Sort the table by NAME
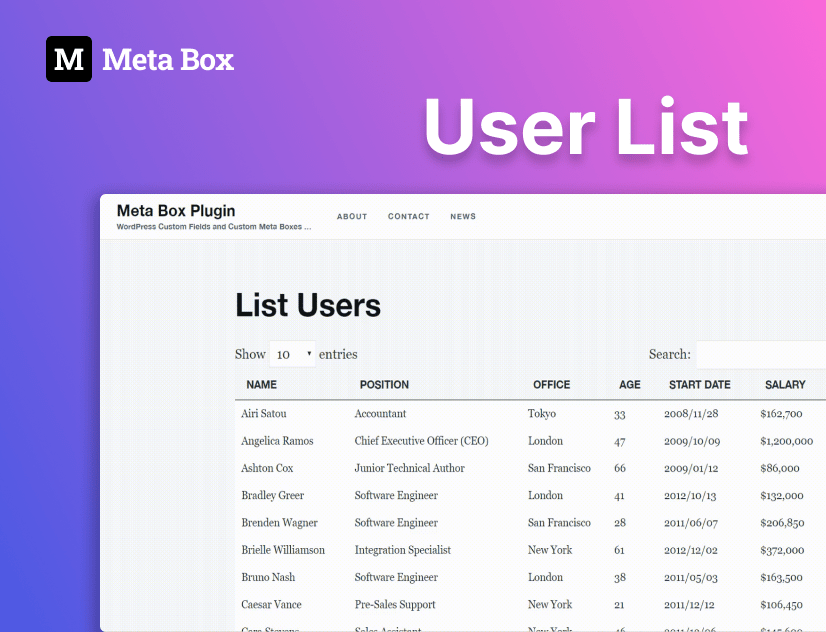Viewport: 826px width, 632px height. coord(262,384)
